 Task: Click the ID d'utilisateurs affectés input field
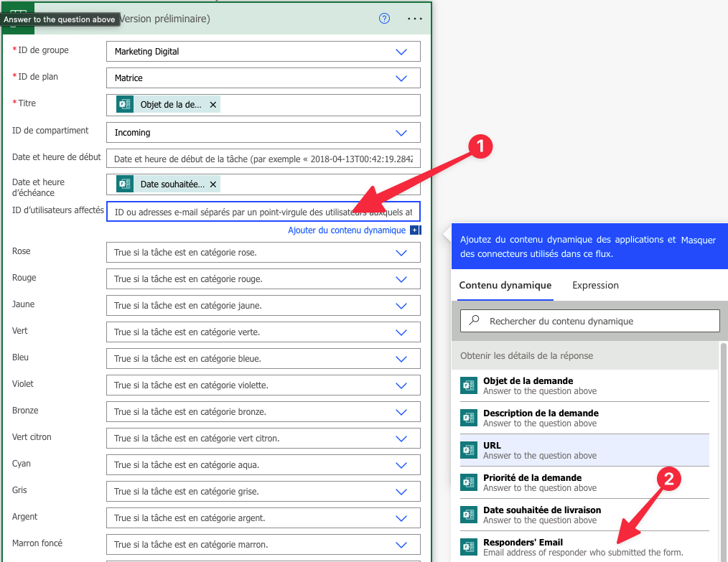(263, 212)
